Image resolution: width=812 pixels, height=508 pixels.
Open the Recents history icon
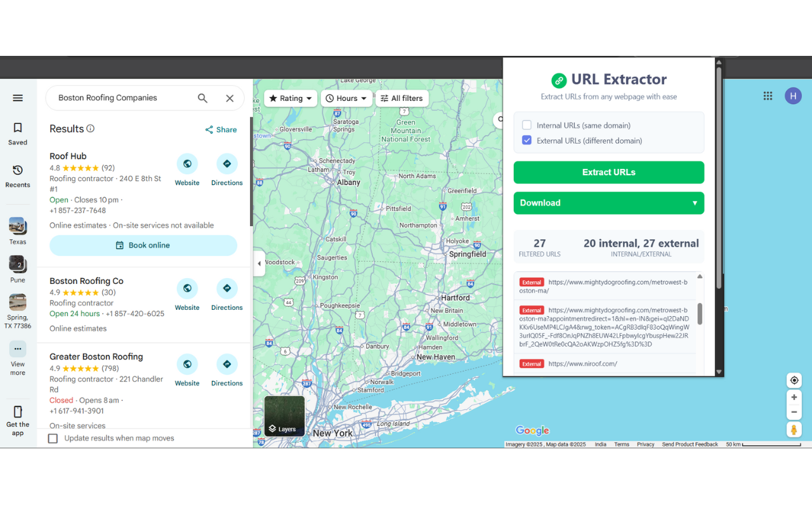[x=18, y=170]
